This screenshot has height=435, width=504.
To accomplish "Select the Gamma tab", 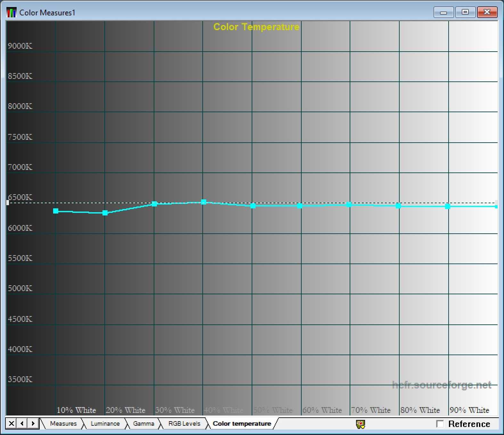I will pyautogui.click(x=143, y=423).
